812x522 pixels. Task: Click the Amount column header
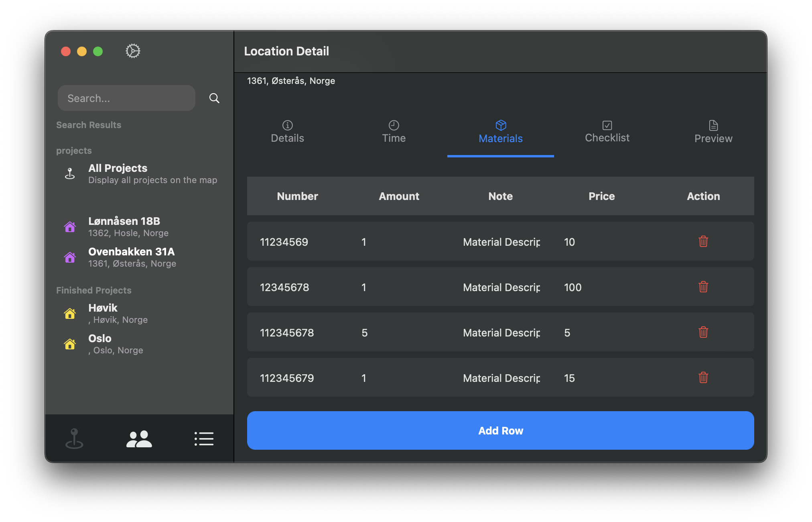tap(399, 196)
